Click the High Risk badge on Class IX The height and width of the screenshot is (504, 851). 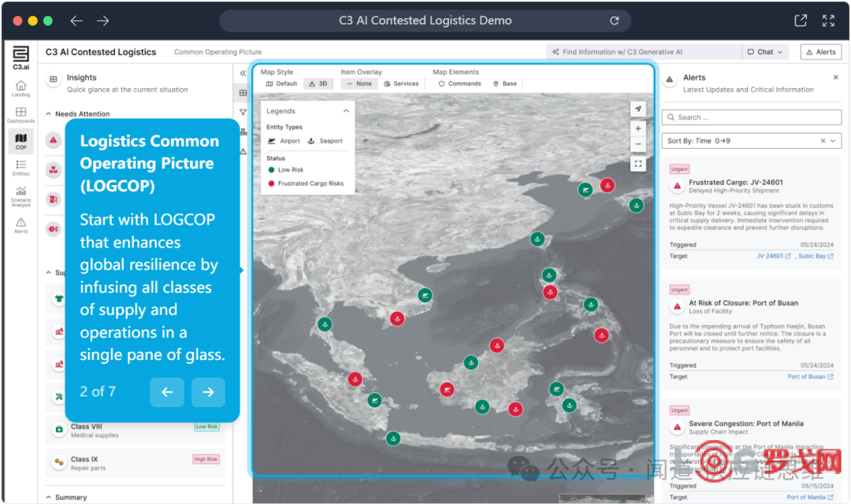point(206,459)
